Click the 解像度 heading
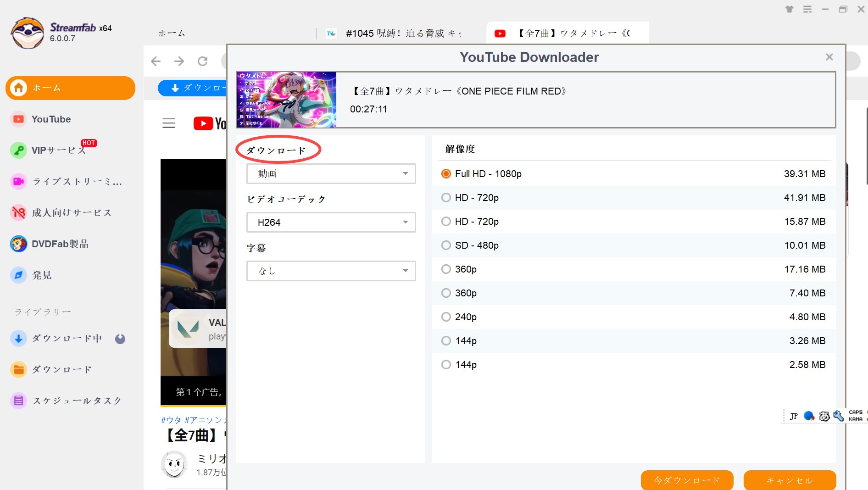This screenshot has width=868, height=490. tap(460, 149)
